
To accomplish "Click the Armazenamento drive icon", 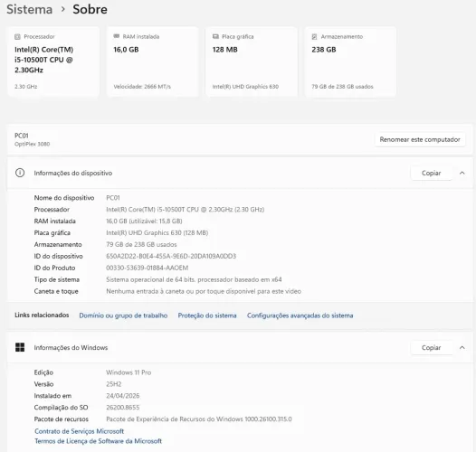I will (x=315, y=37).
